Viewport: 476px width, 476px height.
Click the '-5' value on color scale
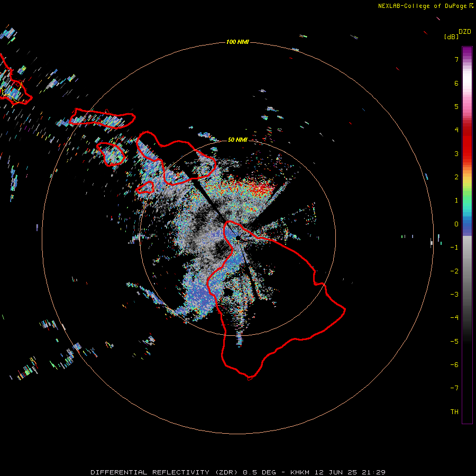(x=454, y=342)
